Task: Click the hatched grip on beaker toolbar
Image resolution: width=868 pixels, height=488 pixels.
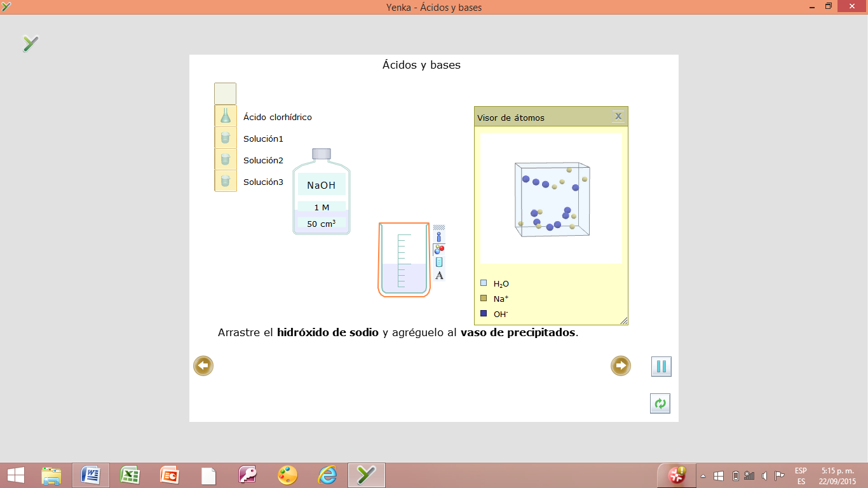Action: pos(439,227)
